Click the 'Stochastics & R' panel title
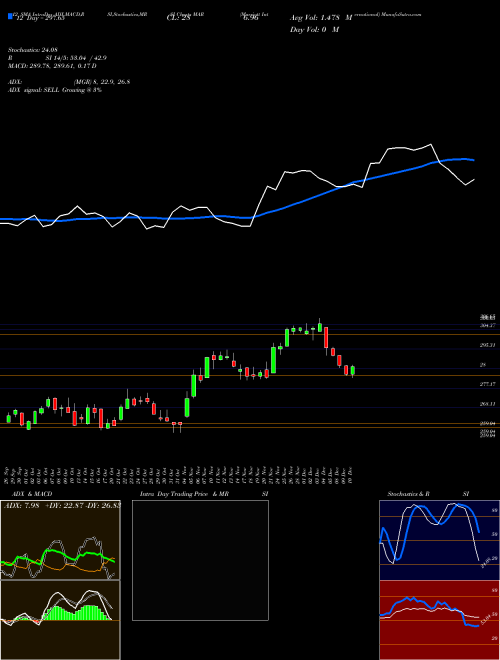Screen dimensions: 500x660 point(408,494)
